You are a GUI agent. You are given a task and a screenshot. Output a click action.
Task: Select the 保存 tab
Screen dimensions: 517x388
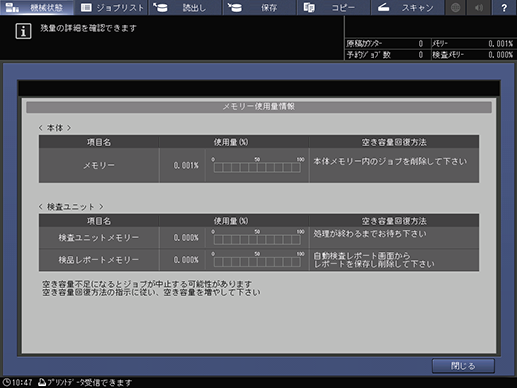260,7
